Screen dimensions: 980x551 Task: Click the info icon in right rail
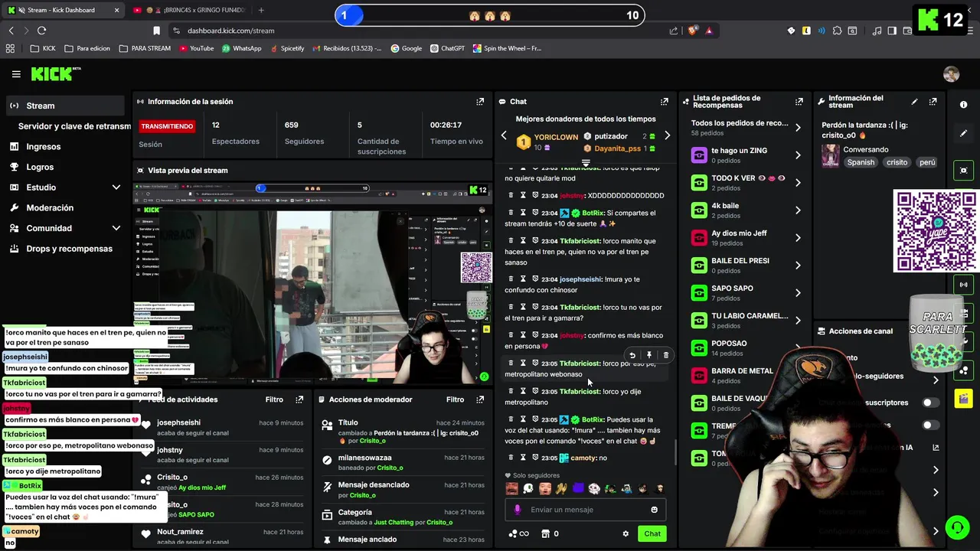click(963, 105)
